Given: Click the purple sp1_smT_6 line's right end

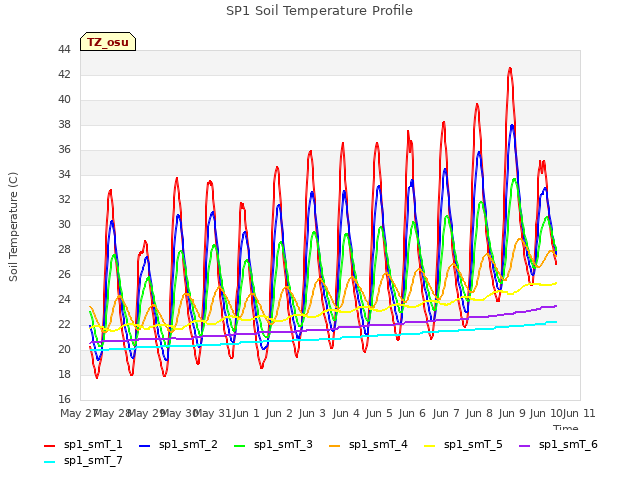Looking at the screenshot, I should (556, 306).
